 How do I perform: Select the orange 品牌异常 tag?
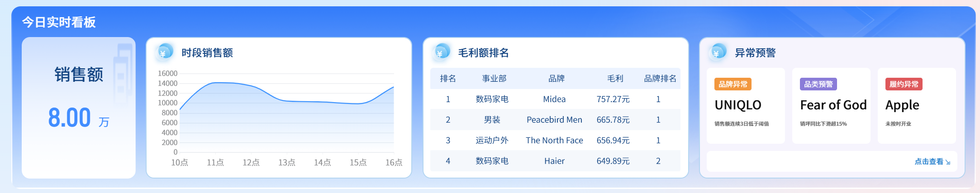(x=733, y=84)
